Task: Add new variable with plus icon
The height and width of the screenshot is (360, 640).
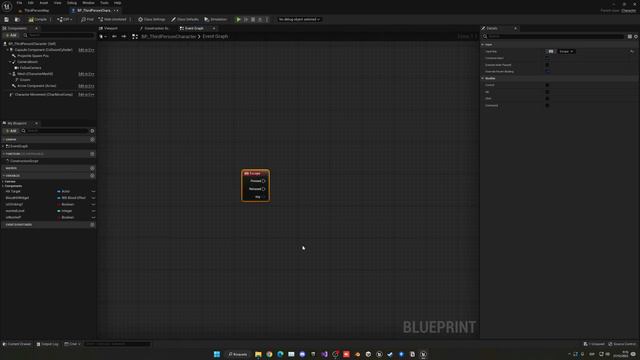Action: point(92,176)
